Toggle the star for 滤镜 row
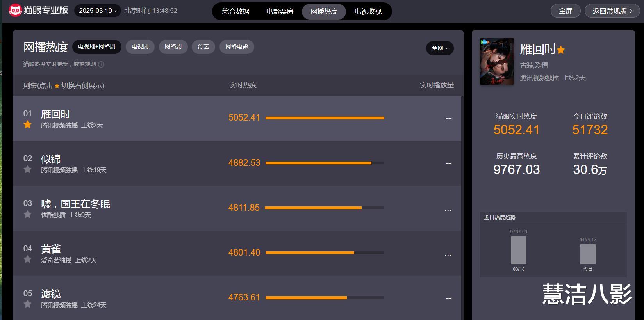The height and width of the screenshot is (320, 644). (27, 304)
